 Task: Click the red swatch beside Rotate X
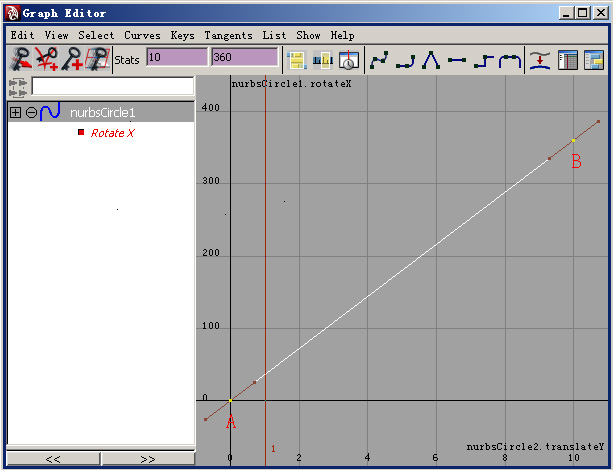tap(81, 132)
